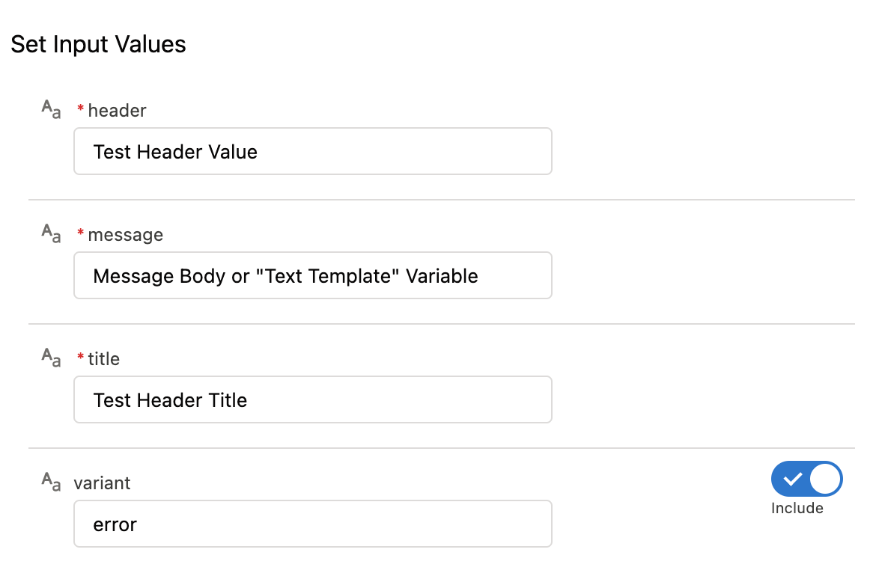Click the red required asterisk before title

[81, 359]
